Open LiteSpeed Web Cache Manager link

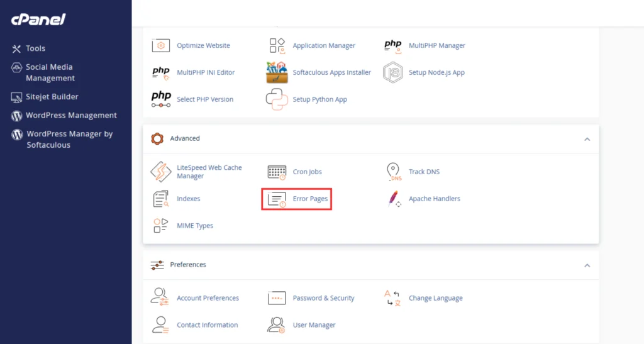(x=209, y=172)
